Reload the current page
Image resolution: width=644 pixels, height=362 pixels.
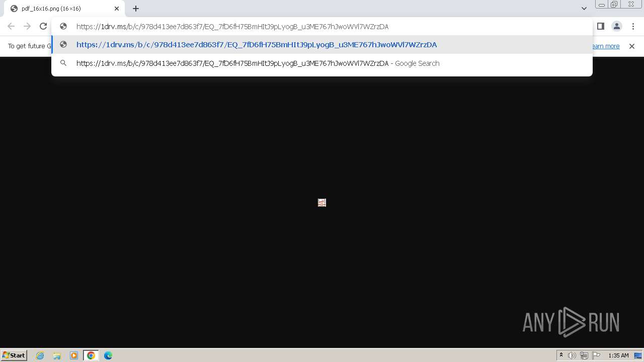[x=43, y=27]
